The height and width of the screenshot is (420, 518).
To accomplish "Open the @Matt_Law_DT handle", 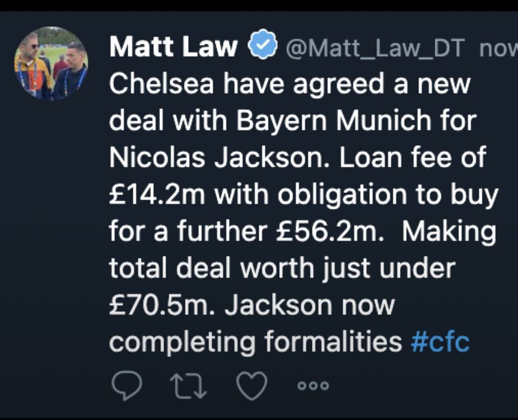I will (375, 48).
